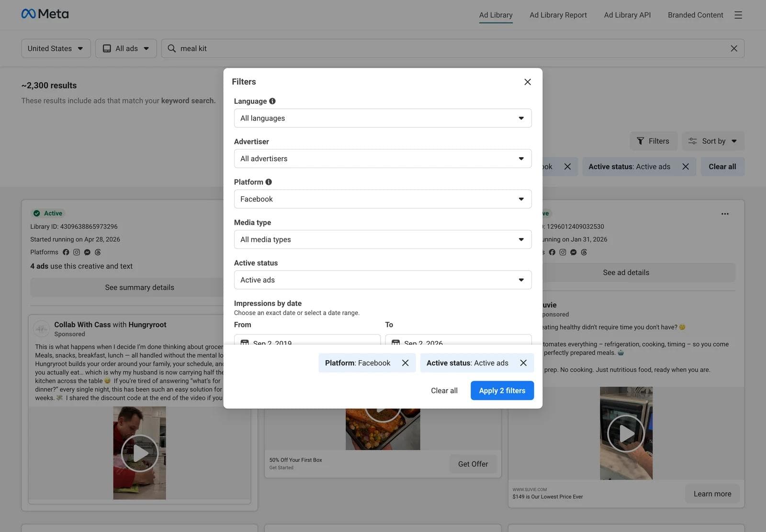Viewport: 766px width, 532px height.
Task: Expand the All advertisers dropdown
Action: (x=383, y=158)
